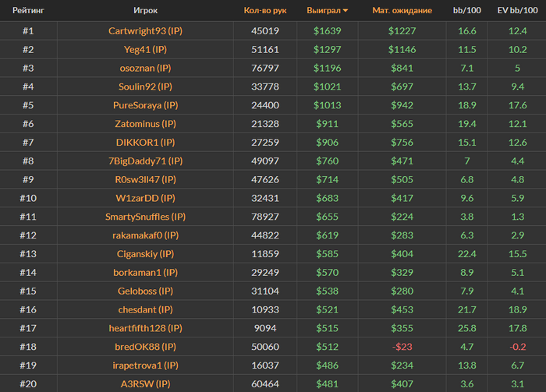
Task: Select the #1 rating cell
Action: pyautogui.click(x=28, y=31)
